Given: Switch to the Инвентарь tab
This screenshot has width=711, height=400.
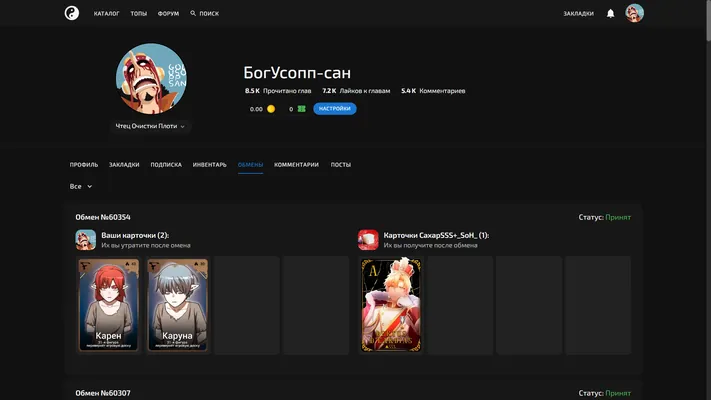Looking at the screenshot, I should point(209,165).
